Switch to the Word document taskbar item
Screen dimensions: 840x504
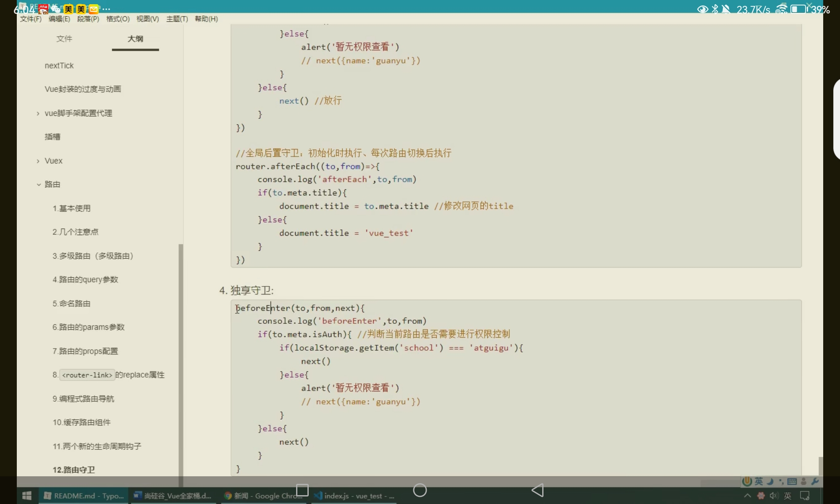click(x=172, y=496)
